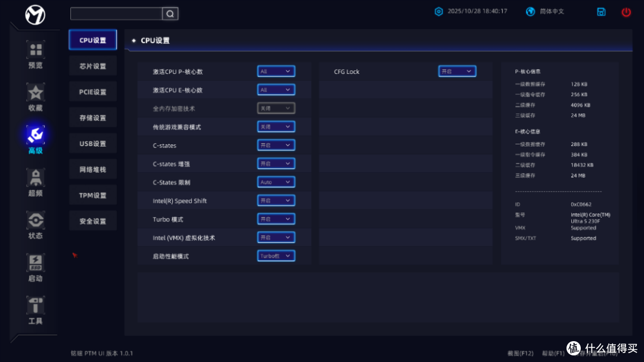Click the Intel(R) Core(TM) Ultra 5 230F text

(x=590, y=218)
